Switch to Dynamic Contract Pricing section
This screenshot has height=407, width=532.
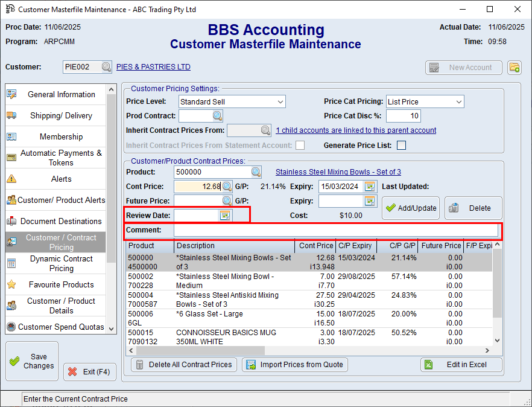click(61, 263)
